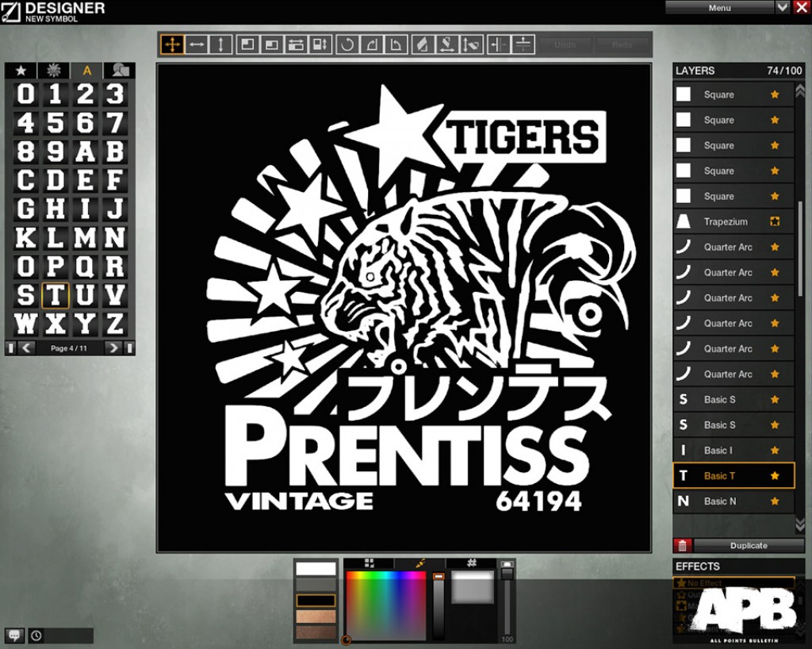
Task: Select the vertical scale tool
Action: point(220,44)
